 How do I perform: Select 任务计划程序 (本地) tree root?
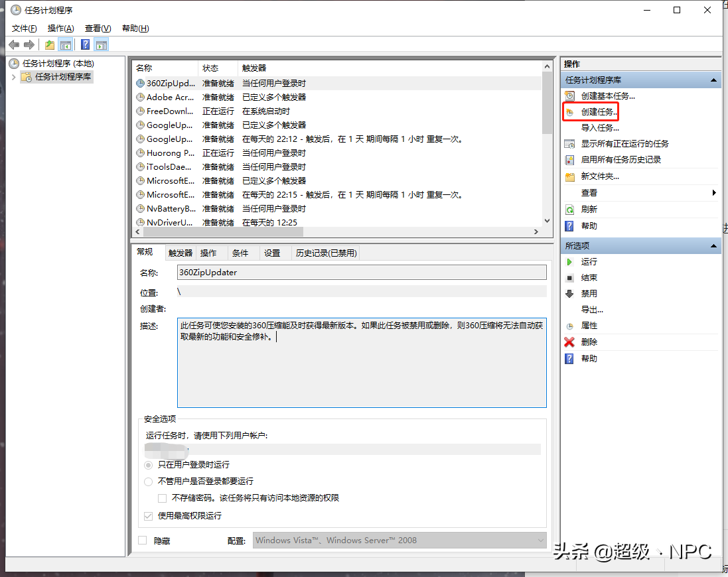click(x=58, y=64)
